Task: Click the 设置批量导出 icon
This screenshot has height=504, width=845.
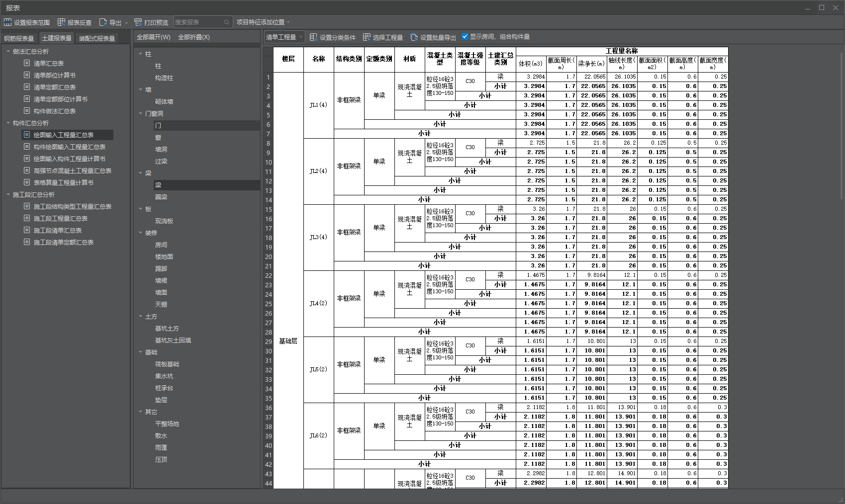Action: [414, 37]
